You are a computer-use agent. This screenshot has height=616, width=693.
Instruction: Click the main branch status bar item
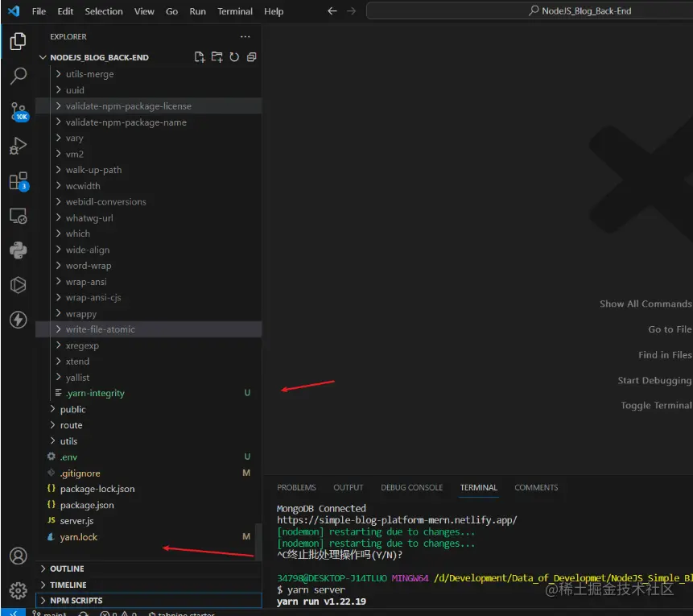click(49, 614)
